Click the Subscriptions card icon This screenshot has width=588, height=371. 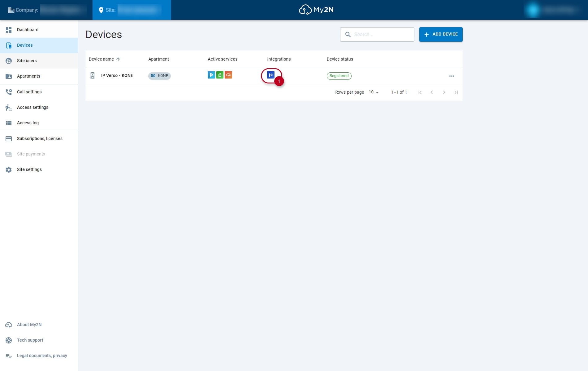click(x=9, y=139)
